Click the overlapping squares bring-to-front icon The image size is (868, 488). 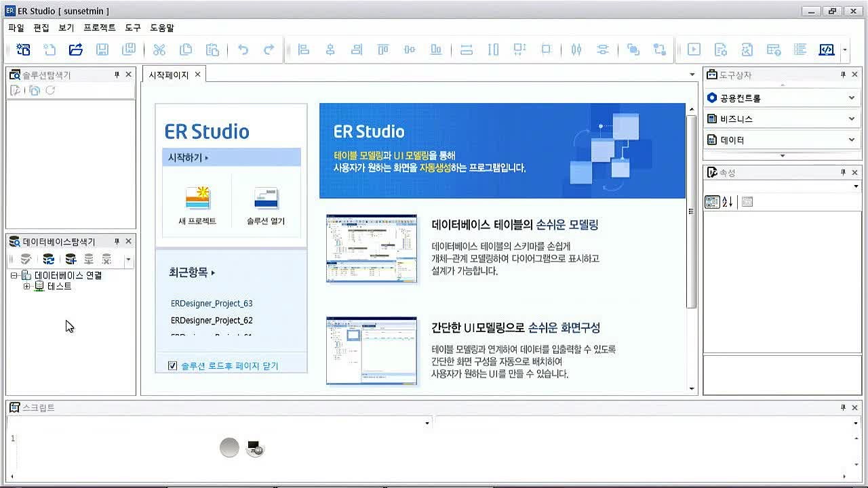(x=633, y=49)
